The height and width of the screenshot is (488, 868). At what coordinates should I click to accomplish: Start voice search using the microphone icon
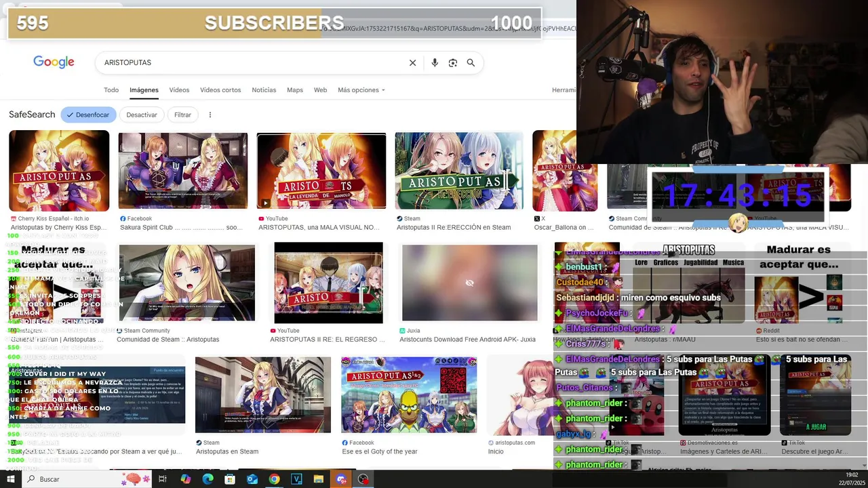435,62
